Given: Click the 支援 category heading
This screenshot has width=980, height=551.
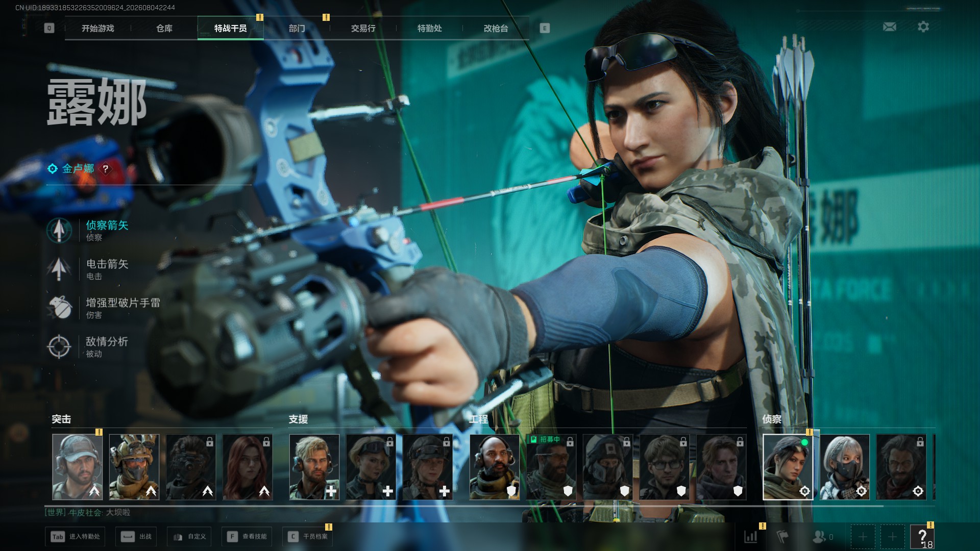Looking at the screenshot, I should (x=299, y=419).
